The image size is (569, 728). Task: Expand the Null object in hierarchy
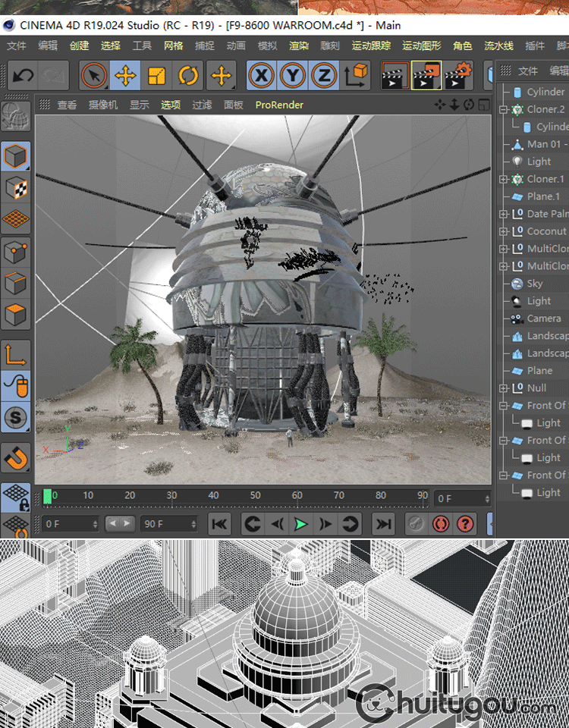pos(503,388)
